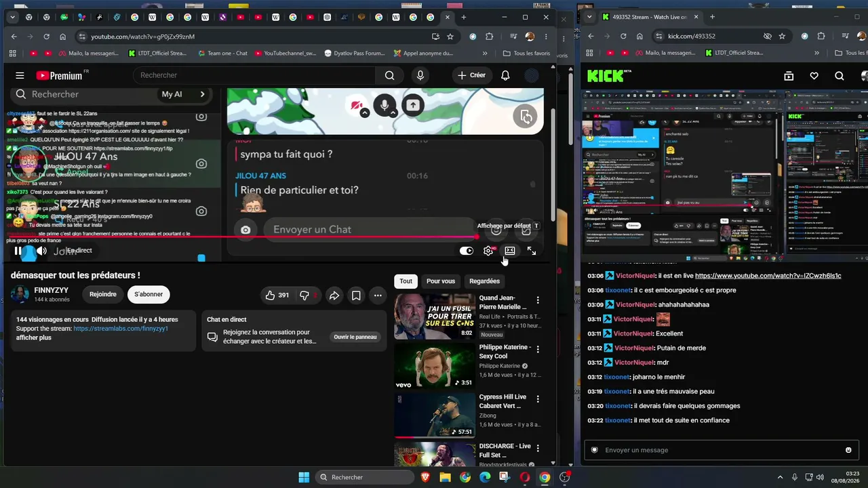
Task: Open more actions for the video
Action: pyautogui.click(x=378, y=295)
